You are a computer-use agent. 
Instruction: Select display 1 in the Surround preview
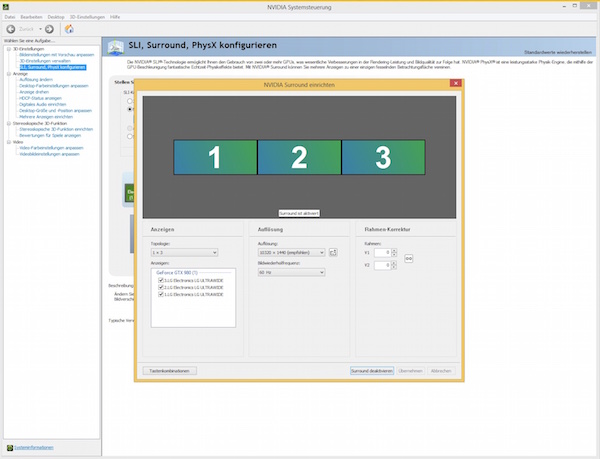(x=215, y=157)
